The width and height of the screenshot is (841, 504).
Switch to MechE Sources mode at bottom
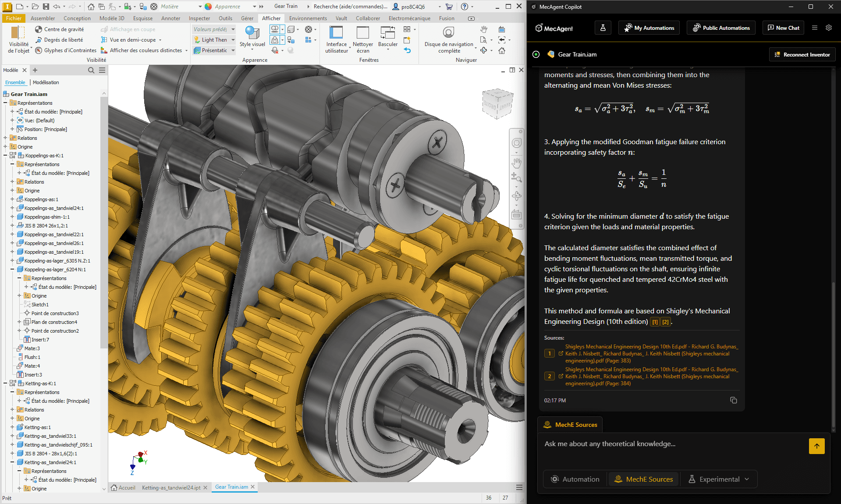click(x=643, y=479)
